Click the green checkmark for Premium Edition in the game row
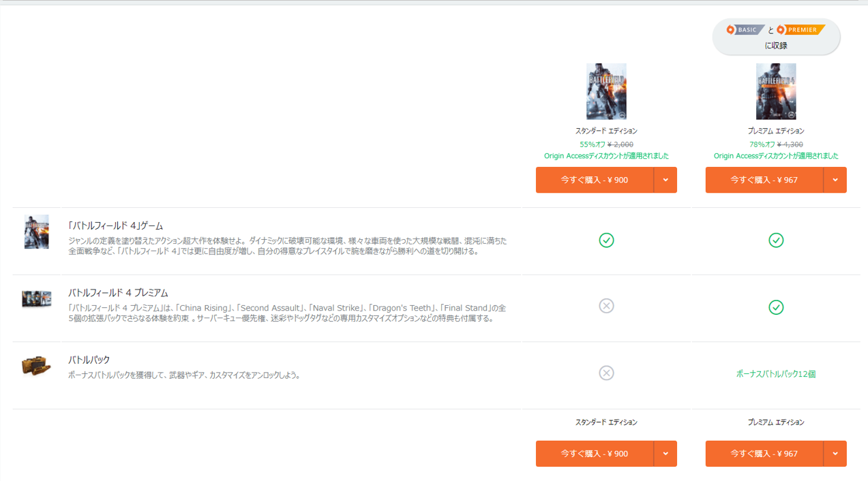 click(776, 240)
